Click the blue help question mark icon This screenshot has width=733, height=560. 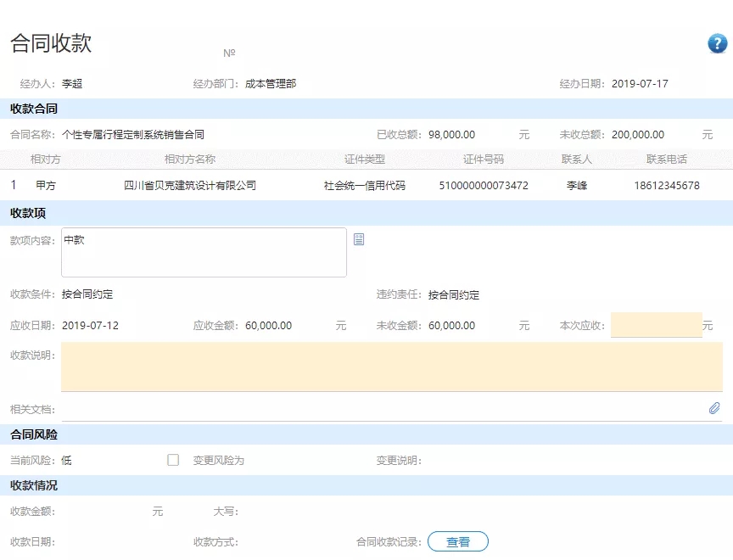pyautogui.click(x=717, y=44)
